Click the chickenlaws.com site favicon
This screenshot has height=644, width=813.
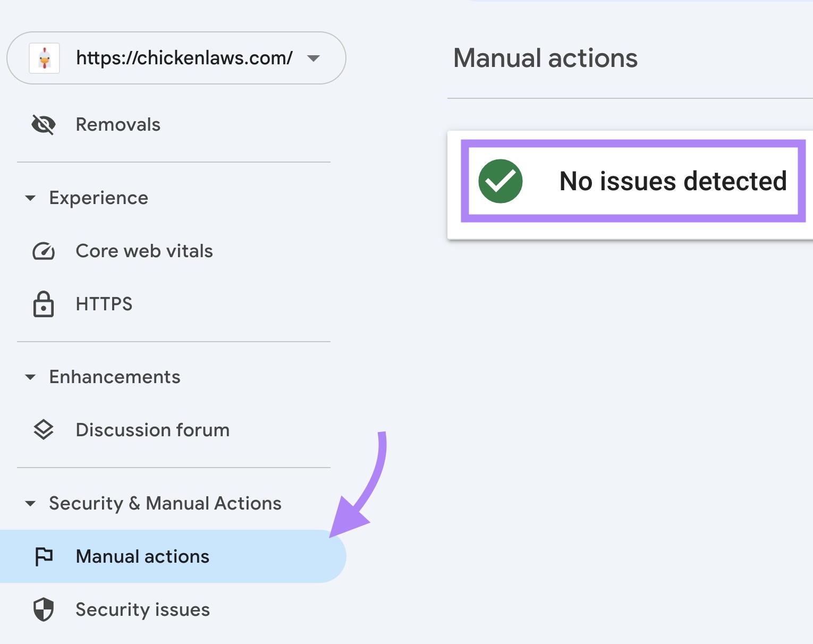point(45,58)
